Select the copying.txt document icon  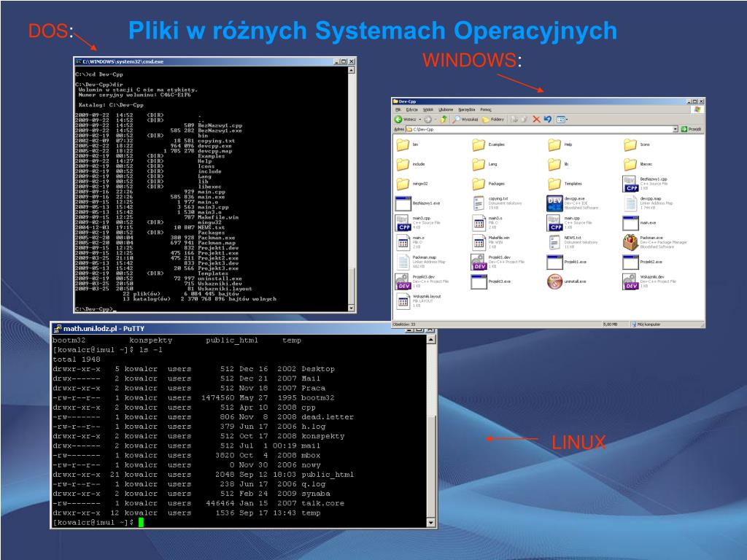pos(479,203)
